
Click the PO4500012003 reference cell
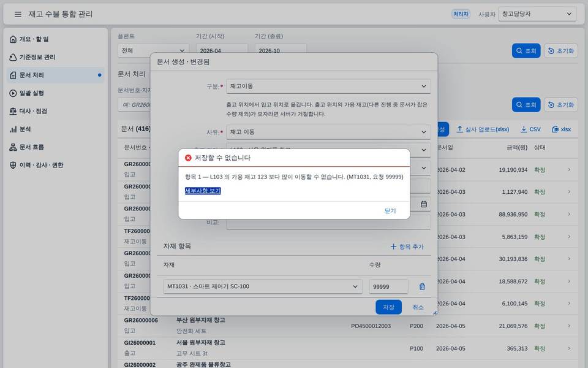click(x=371, y=326)
